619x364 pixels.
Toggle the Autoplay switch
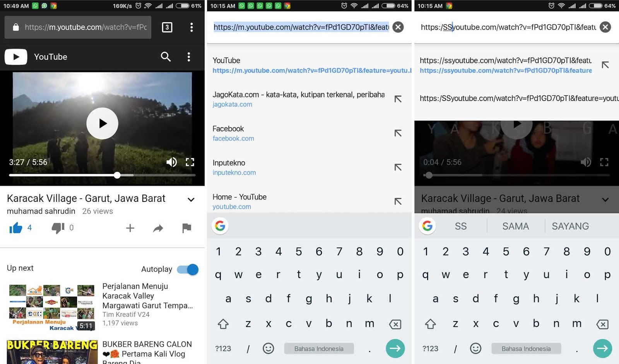click(x=188, y=269)
